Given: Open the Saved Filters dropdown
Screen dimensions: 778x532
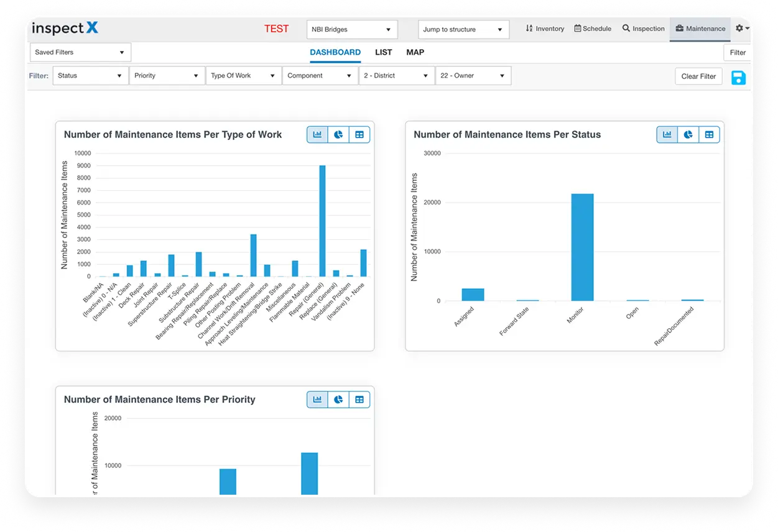Looking at the screenshot, I should pos(80,52).
